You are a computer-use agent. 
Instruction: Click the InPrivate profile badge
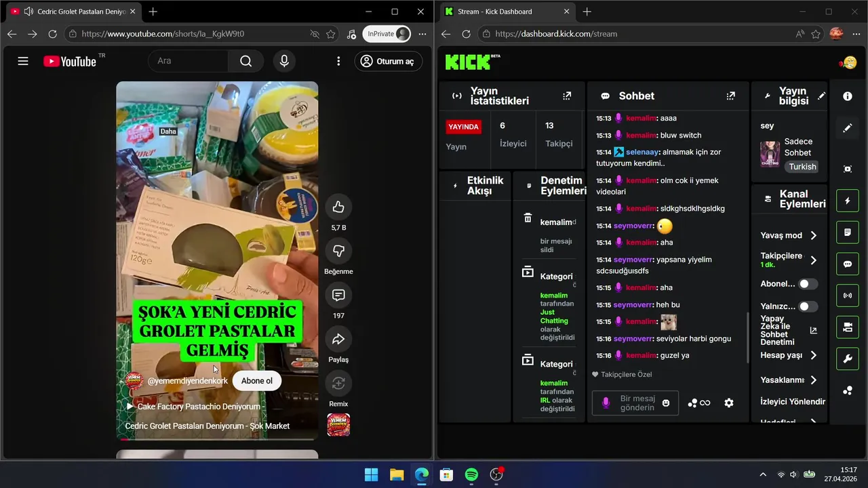(x=387, y=34)
